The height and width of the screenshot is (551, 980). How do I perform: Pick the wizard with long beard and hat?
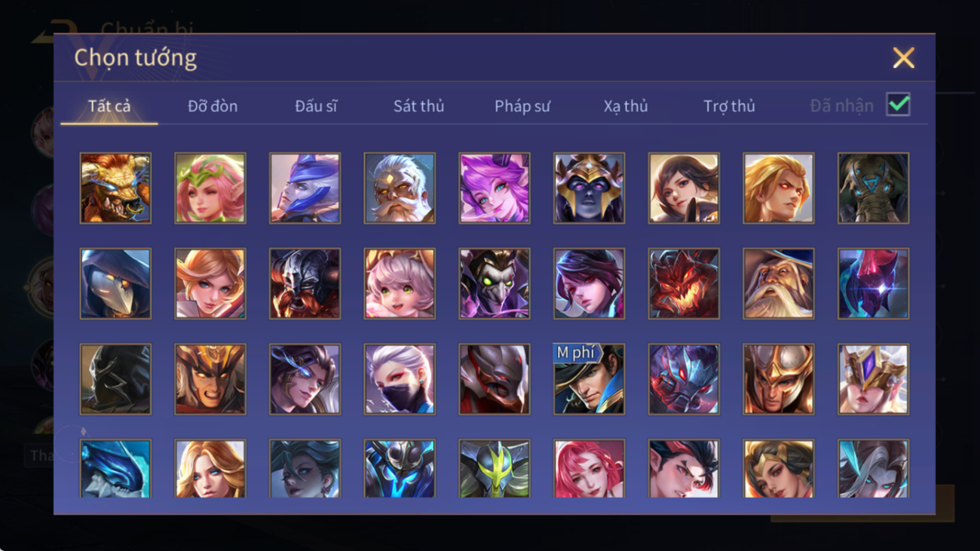pyautogui.click(x=779, y=284)
